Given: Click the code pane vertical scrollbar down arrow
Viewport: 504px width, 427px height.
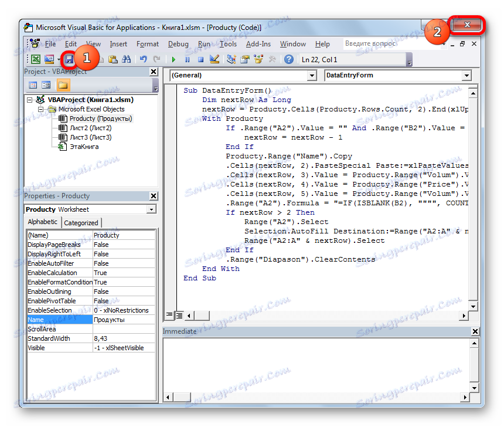Looking at the screenshot, I should (473, 306).
